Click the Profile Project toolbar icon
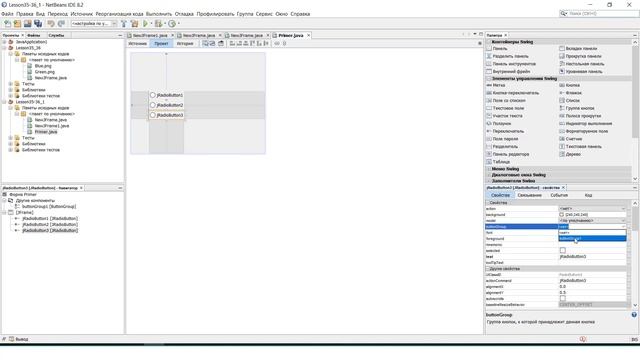 pyautogui.click(x=172, y=24)
